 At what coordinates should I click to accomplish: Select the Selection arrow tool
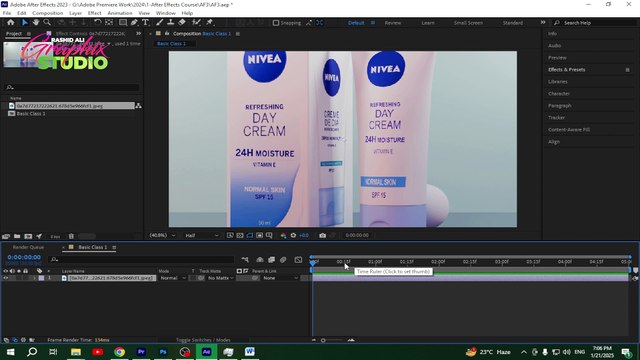[24, 22]
